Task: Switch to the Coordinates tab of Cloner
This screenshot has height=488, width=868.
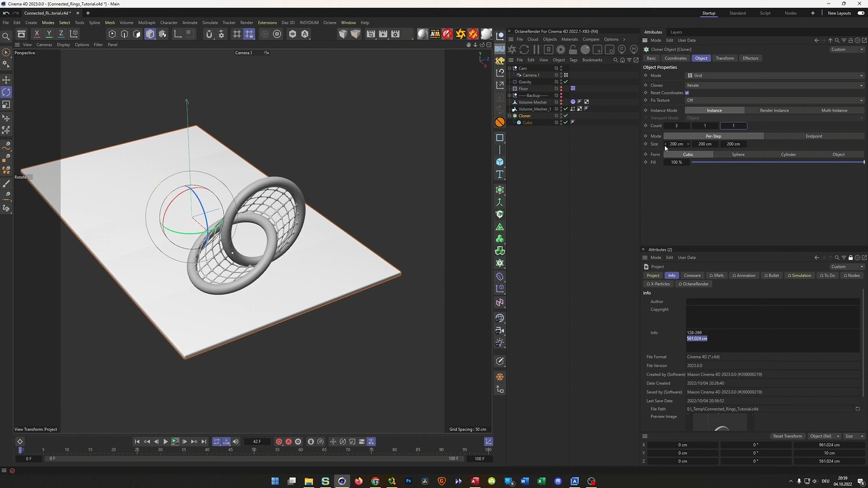Action: [x=675, y=58]
